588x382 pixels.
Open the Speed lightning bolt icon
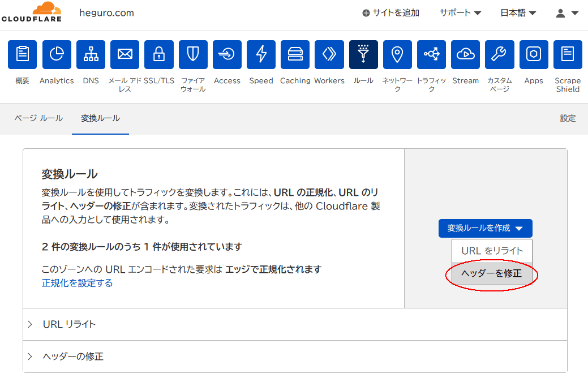[x=261, y=54]
